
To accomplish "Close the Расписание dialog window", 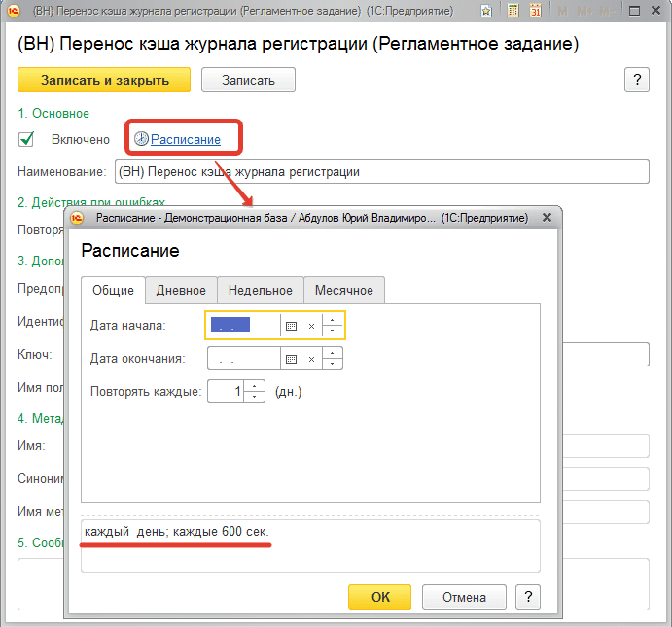I will (547, 218).
